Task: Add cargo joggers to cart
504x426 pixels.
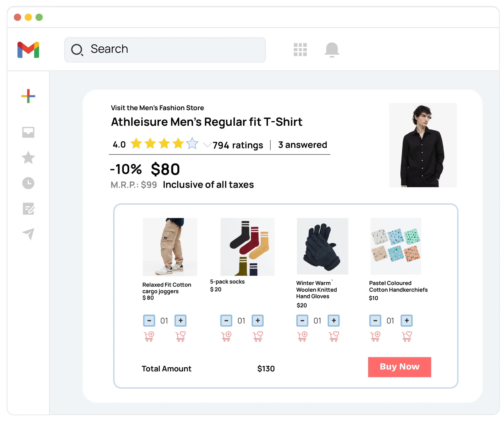Action: pyautogui.click(x=149, y=336)
